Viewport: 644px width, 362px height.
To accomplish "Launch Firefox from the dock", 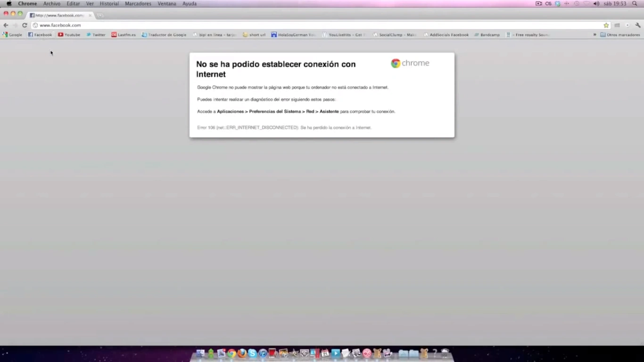I will coord(242,353).
